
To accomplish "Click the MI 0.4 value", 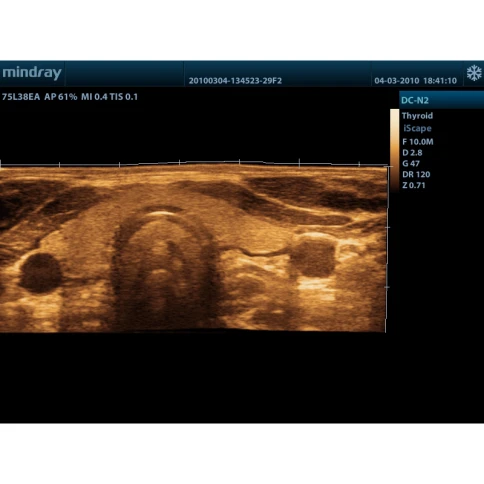I will click(x=94, y=97).
